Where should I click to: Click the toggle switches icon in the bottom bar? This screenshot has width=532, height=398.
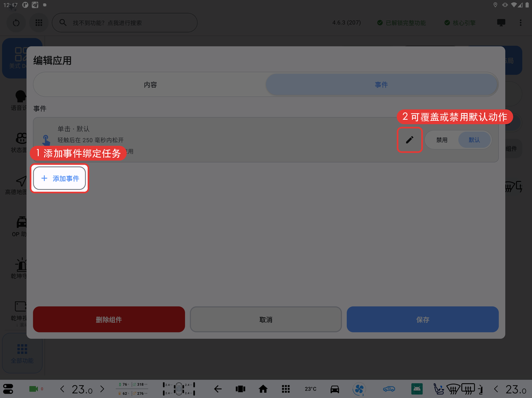(8, 389)
